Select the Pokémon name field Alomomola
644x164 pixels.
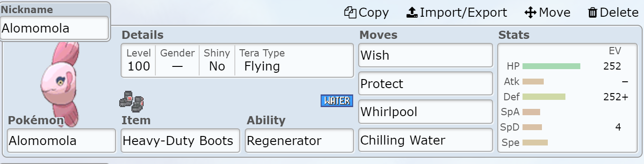click(x=61, y=141)
